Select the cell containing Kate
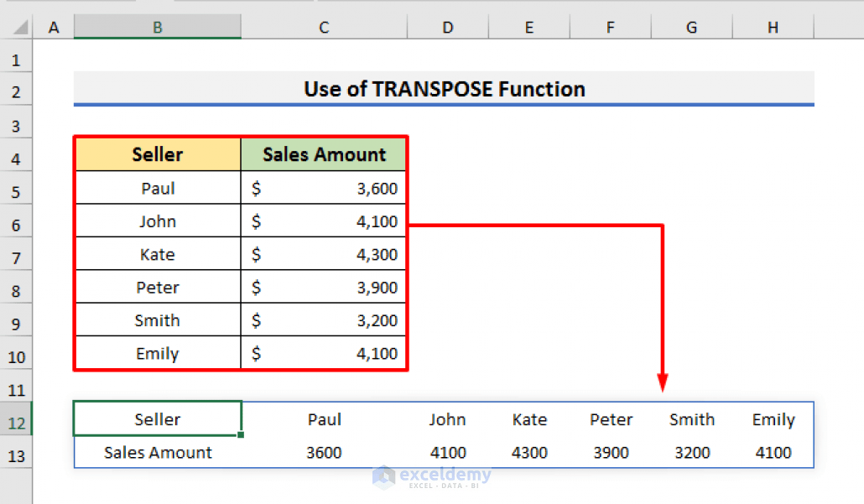The image size is (864, 504). tap(157, 253)
